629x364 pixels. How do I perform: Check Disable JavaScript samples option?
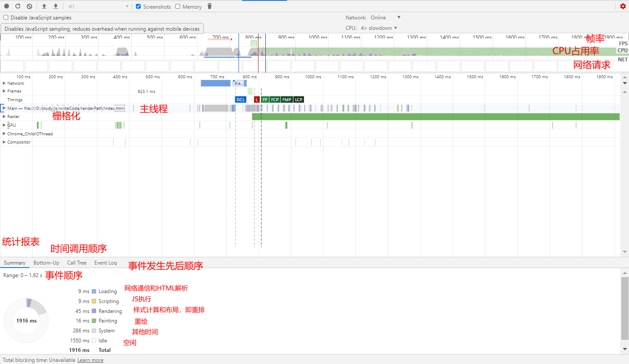[6, 18]
